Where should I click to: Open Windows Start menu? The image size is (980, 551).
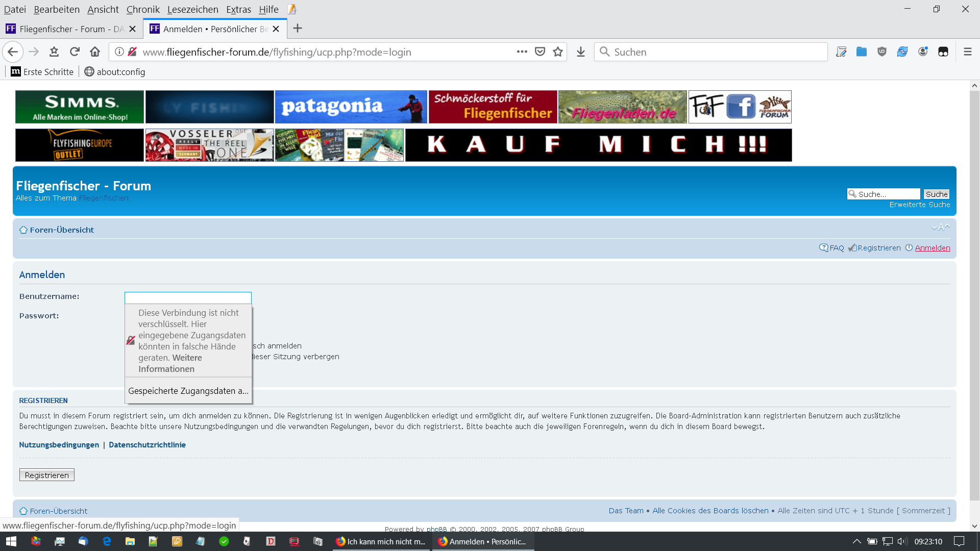[x=11, y=541]
